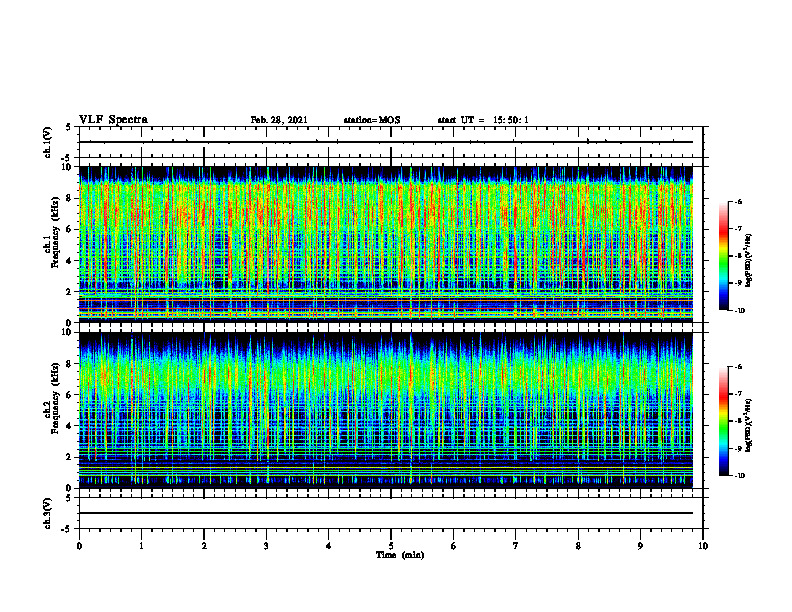The image size is (792, 612).
Task: Click the "-6" label on ch.2 color bar
Action: [x=739, y=367]
